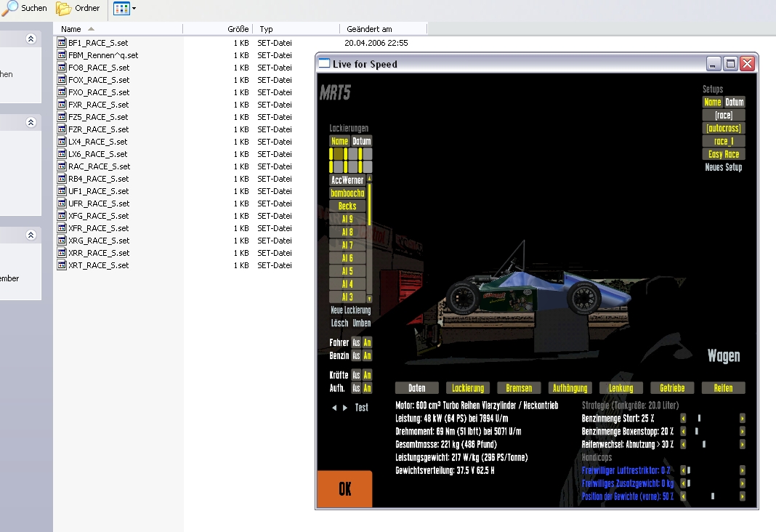This screenshot has height=532, width=776.
Task: Sort files by the Größe column header
Action: 218,29
